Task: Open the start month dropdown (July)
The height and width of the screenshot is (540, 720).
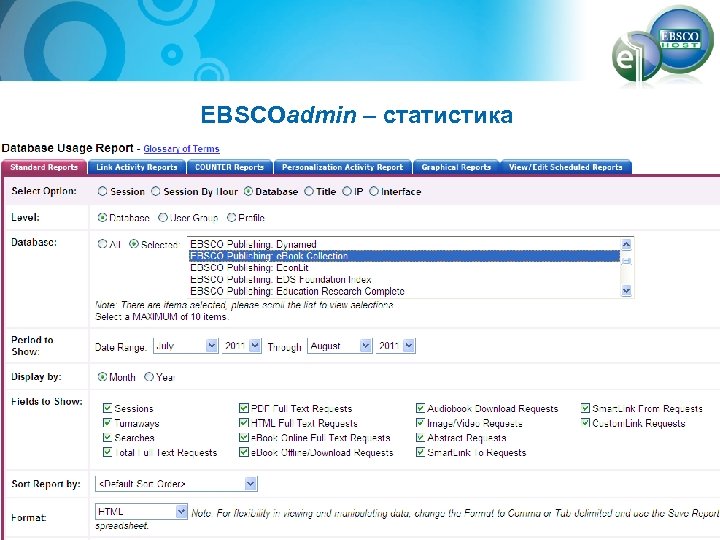Action: 186,346
